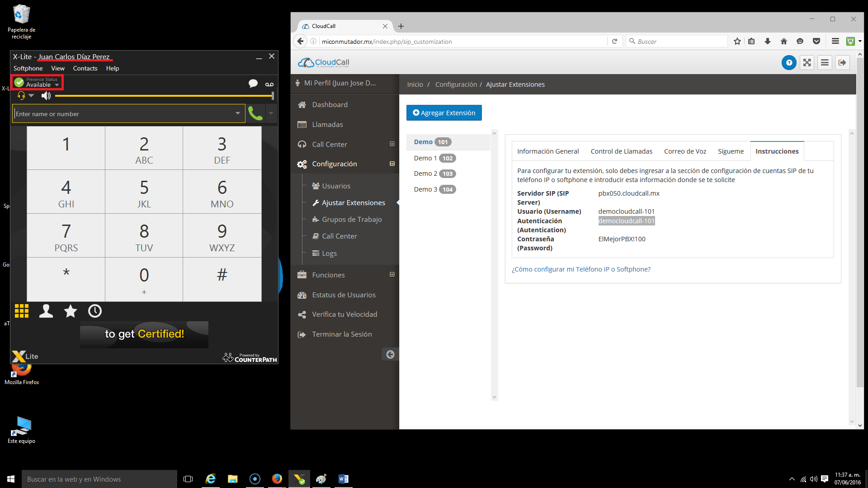Select extension Demo 1 102
The width and height of the screenshot is (868, 488).
pyautogui.click(x=448, y=158)
